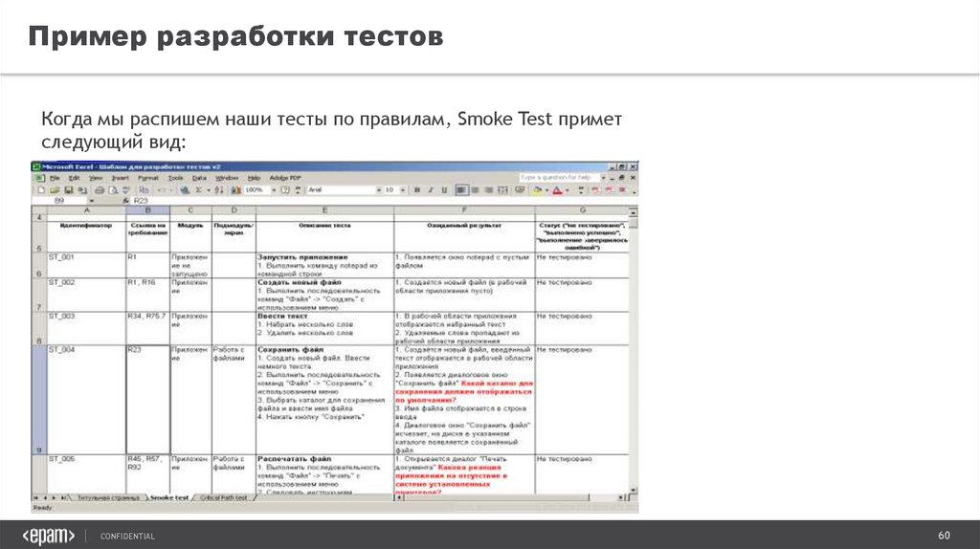Click column E header

(x=325, y=211)
